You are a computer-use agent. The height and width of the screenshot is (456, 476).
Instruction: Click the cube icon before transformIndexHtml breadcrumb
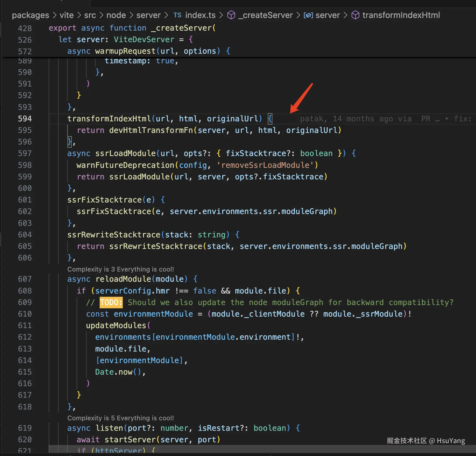[x=355, y=15]
